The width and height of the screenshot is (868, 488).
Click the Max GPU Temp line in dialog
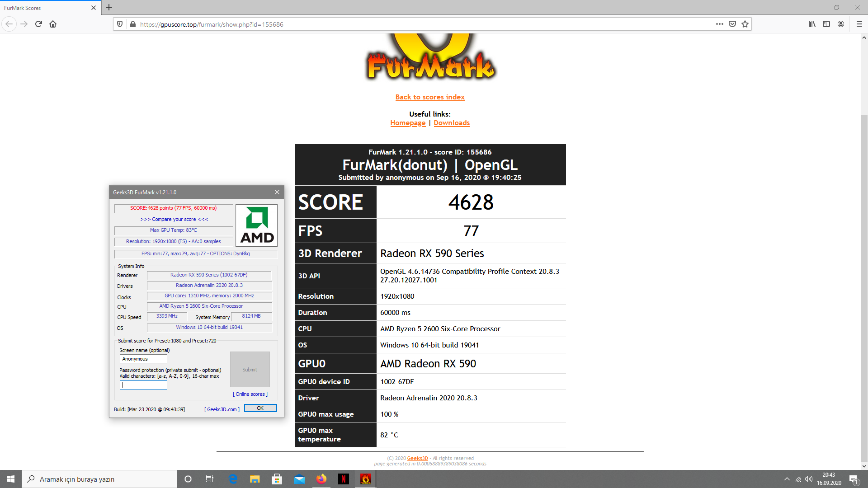coord(174,230)
